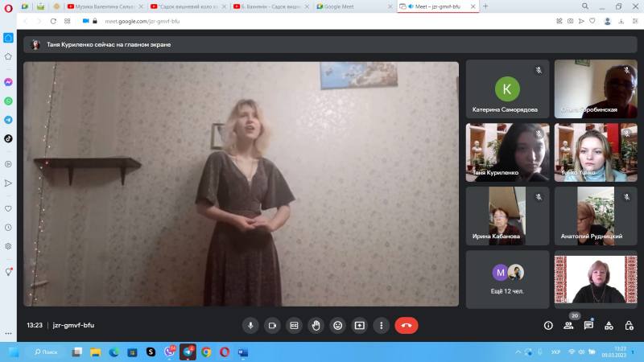
Task: Open search tabs magnifier icon
Action: 585,6
